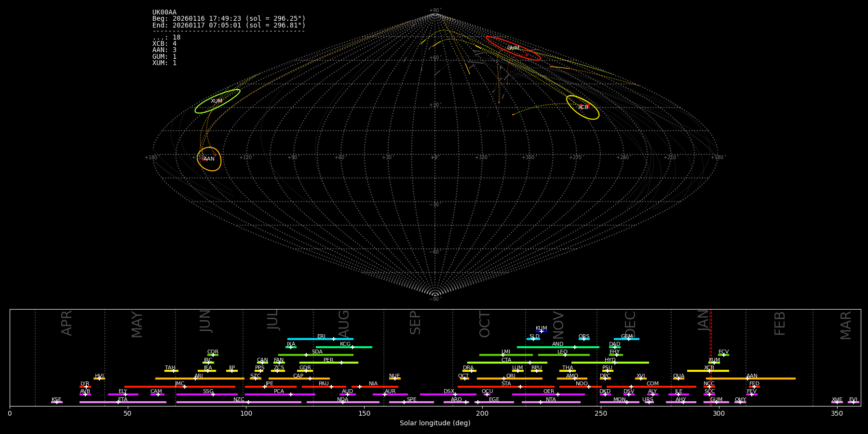Click the JAN month label in timeline
This screenshot has width=868, height=434.
[x=703, y=321]
